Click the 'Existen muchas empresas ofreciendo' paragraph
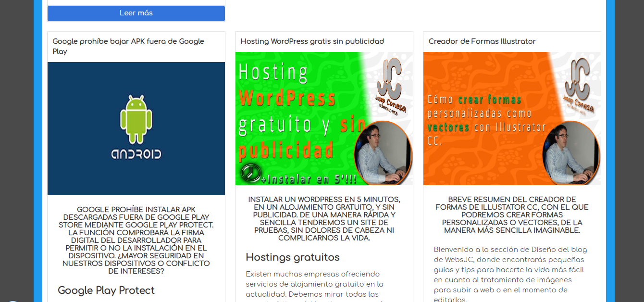This screenshot has width=644, height=302. (314, 284)
